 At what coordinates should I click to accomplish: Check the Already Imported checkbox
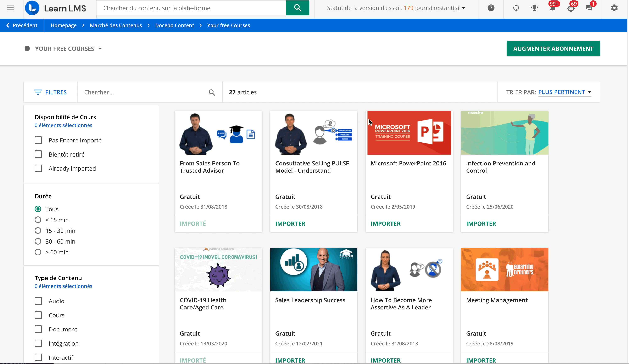point(38,168)
